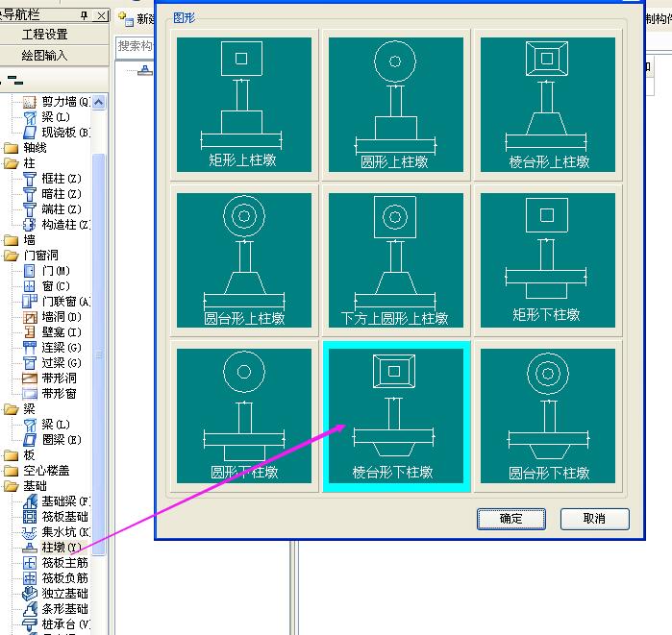672x635 pixels.
Task: Expand the 空心楼盖 folder
Action: pyautogui.click(x=11, y=471)
